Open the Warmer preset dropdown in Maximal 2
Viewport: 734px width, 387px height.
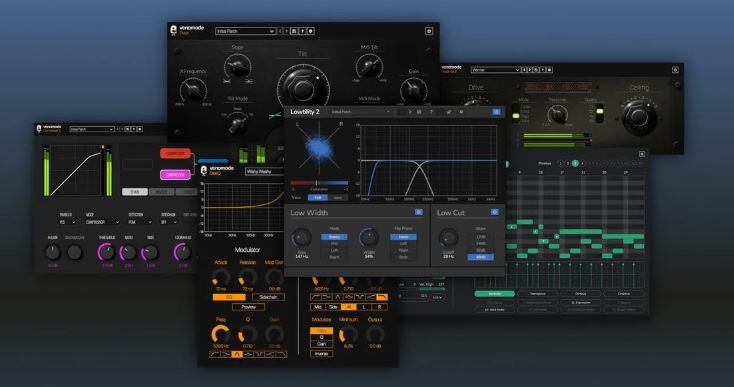click(x=496, y=70)
